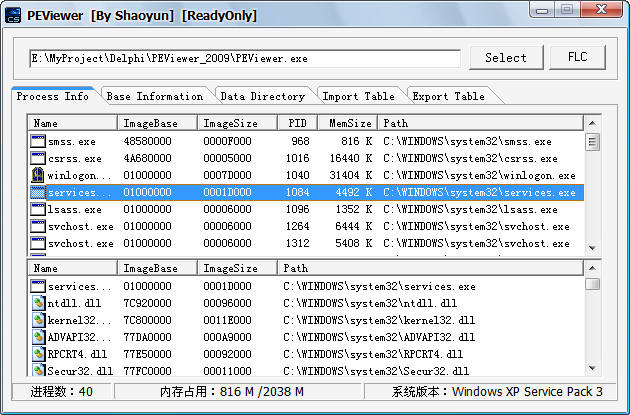Click the Select button
The image size is (630, 415).
[x=506, y=57]
